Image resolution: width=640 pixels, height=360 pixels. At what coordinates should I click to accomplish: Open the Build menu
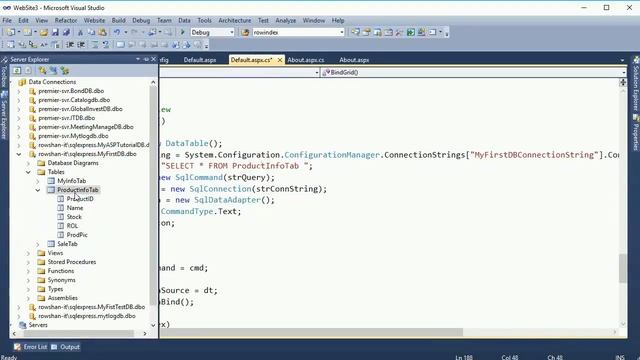click(118, 20)
